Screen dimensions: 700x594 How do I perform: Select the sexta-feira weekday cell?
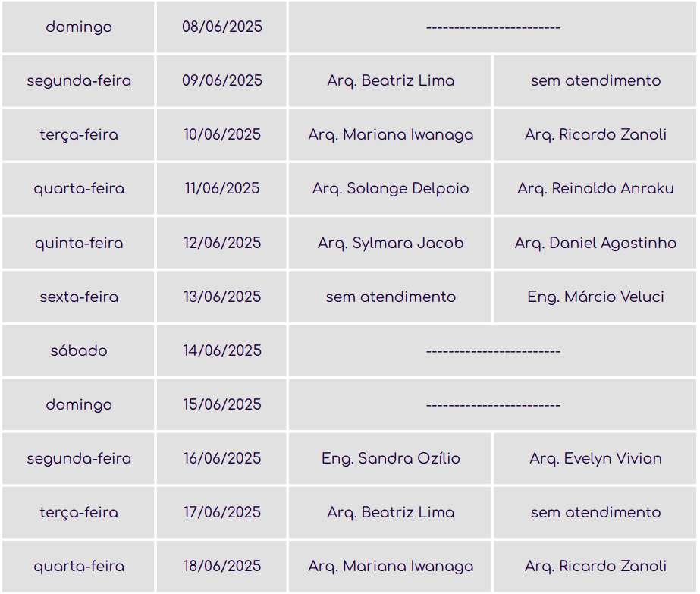[79, 297]
